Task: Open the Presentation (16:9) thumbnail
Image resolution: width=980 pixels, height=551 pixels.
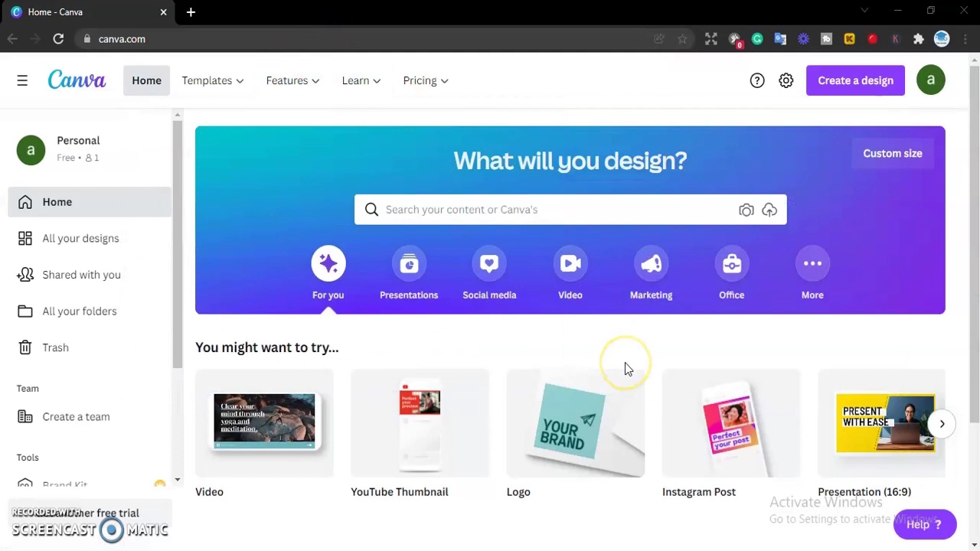Action: point(881,423)
